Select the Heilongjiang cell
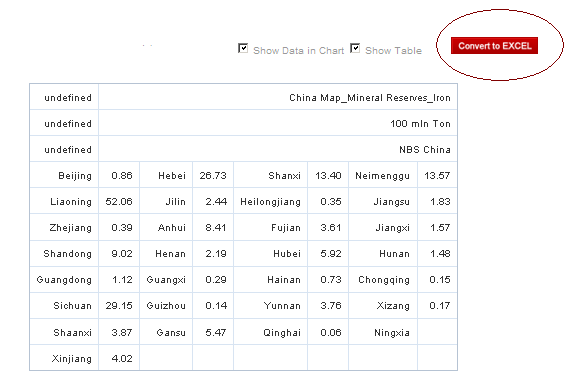Image resolution: width=571 pixels, height=373 pixels. [x=271, y=201]
